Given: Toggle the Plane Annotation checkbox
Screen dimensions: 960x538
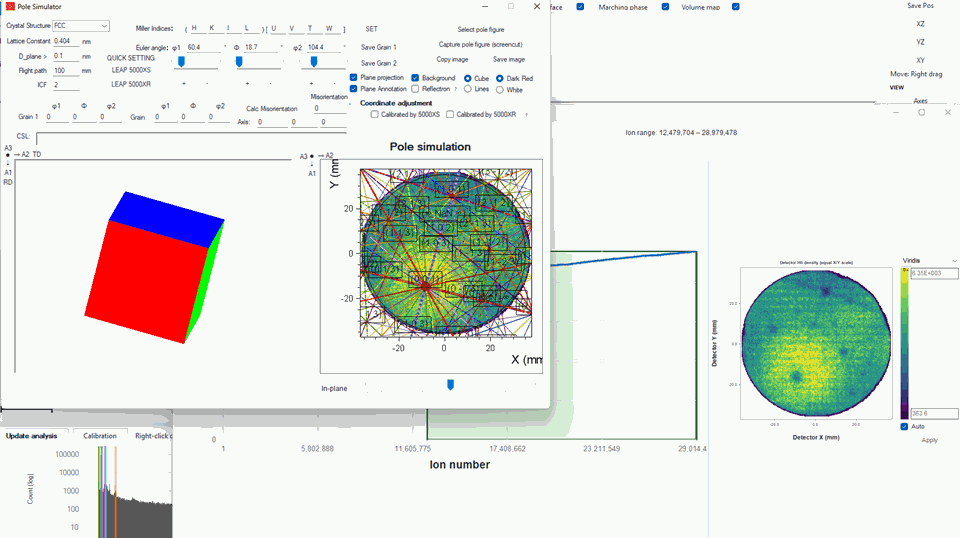Looking at the screenshot, I should point(353,89).
